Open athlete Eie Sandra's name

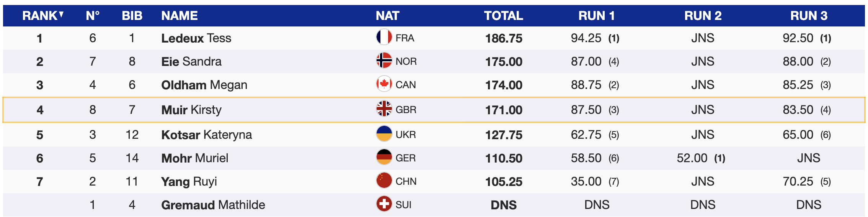[191, 62]
